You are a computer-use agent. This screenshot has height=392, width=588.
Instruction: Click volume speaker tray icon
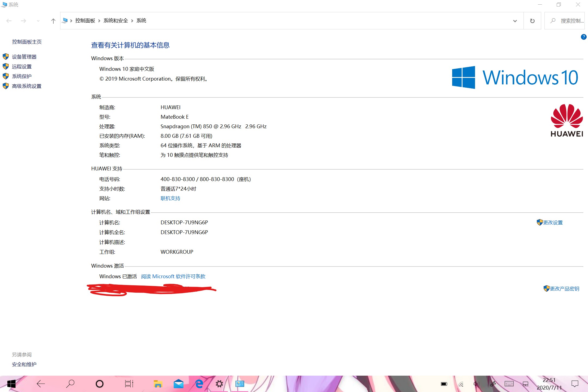click(476, 384)
